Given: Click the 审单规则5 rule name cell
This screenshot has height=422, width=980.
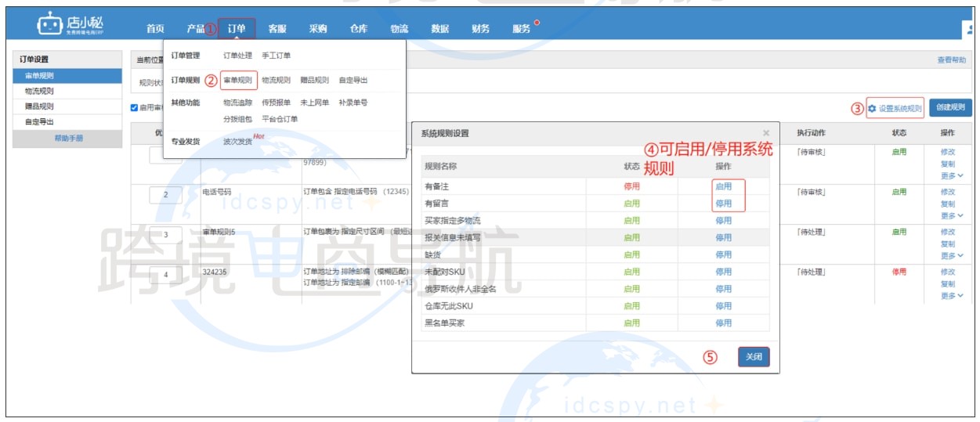Looking at the screenshot, I should point(219,232).
